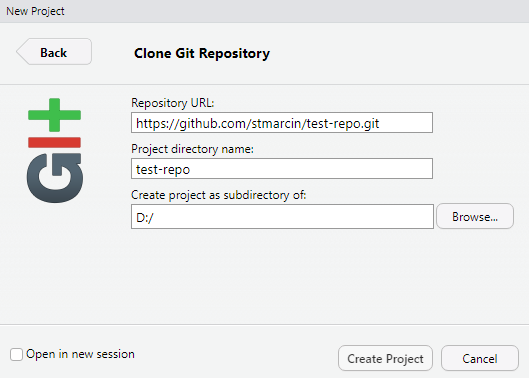Click the left arrow tip of Back
Image resolution: width=529 pixels, height=378 pixels.
[21, 52]
